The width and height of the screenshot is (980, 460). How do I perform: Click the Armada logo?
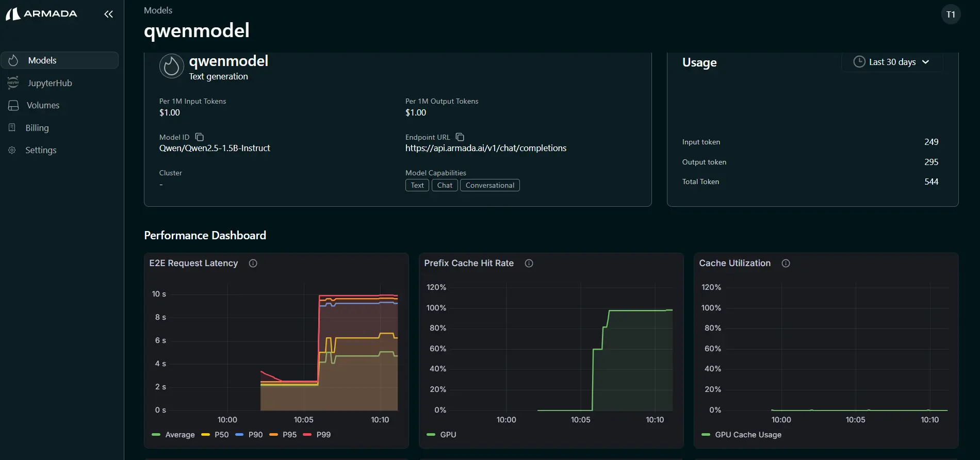tap(41, 14)
